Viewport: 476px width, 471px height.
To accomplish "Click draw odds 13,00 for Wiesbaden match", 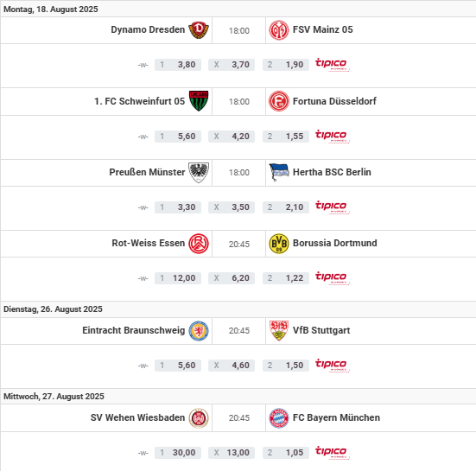I will click(232, 453).
